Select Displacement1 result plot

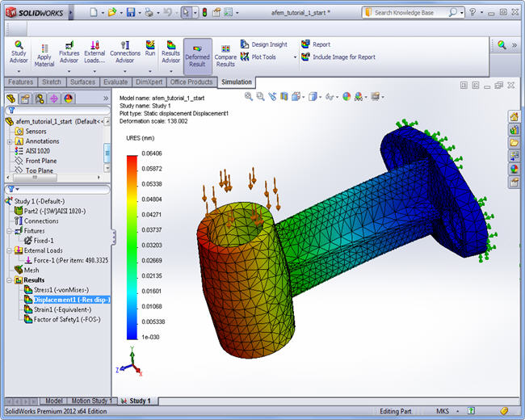pyautogui.click(x=67, y=300)
